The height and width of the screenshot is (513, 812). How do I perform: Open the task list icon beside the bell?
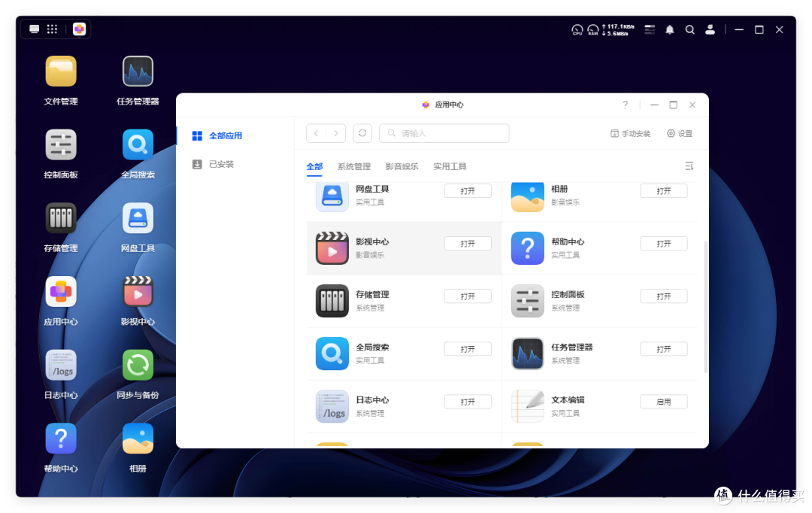click(650, 29)
